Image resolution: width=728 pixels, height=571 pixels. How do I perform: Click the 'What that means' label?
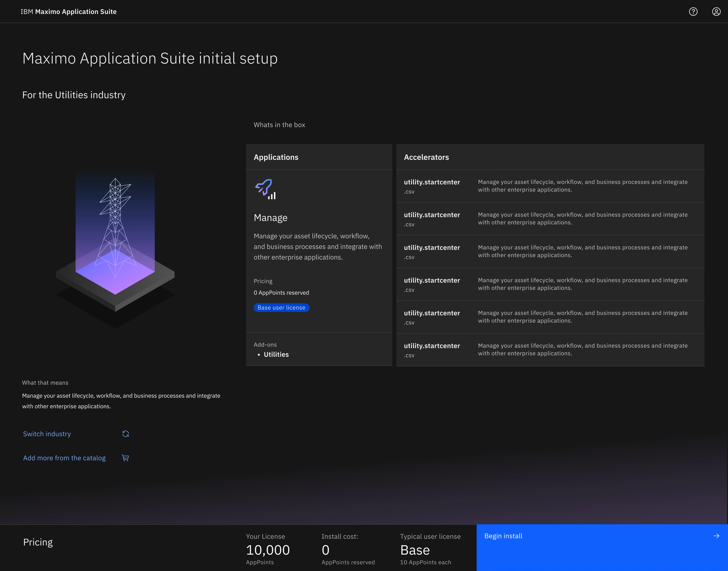[45, 383]
